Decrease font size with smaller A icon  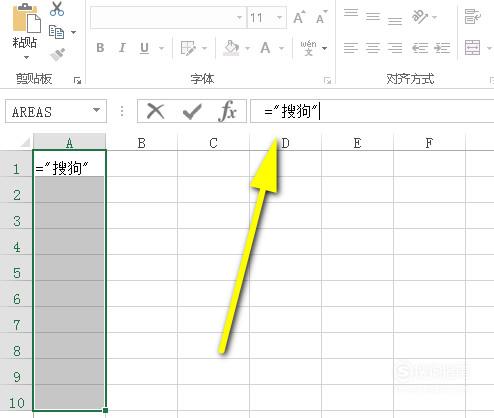coord(321,17)
